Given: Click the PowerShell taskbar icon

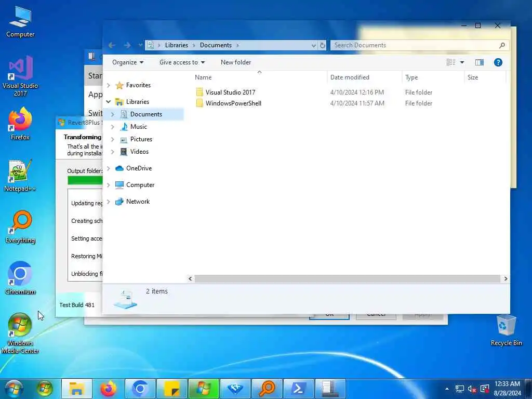Looking at the screenshot, I should [x=299, y=389].
